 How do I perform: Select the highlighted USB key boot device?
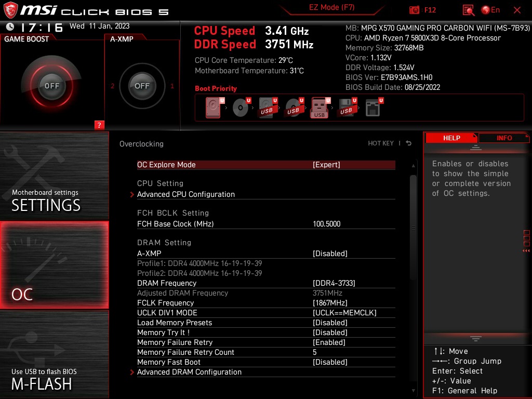(x=320, y=108)
